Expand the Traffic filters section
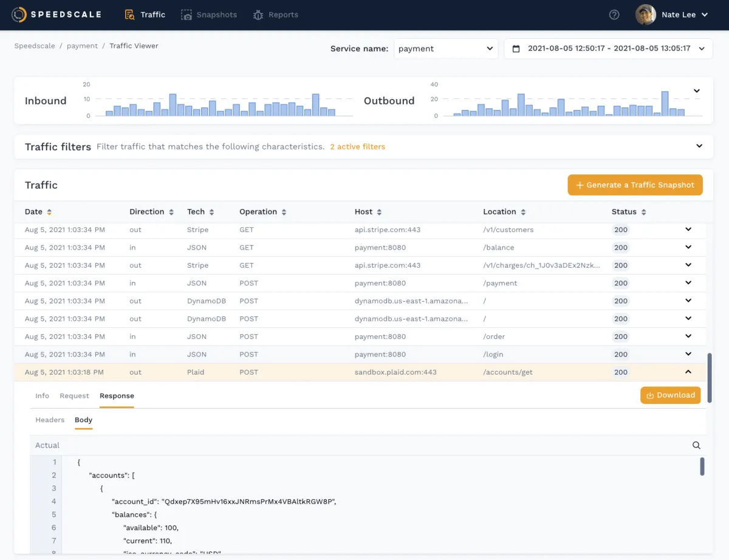The width and height of the screenshot is (729, 560). point(699,146)
